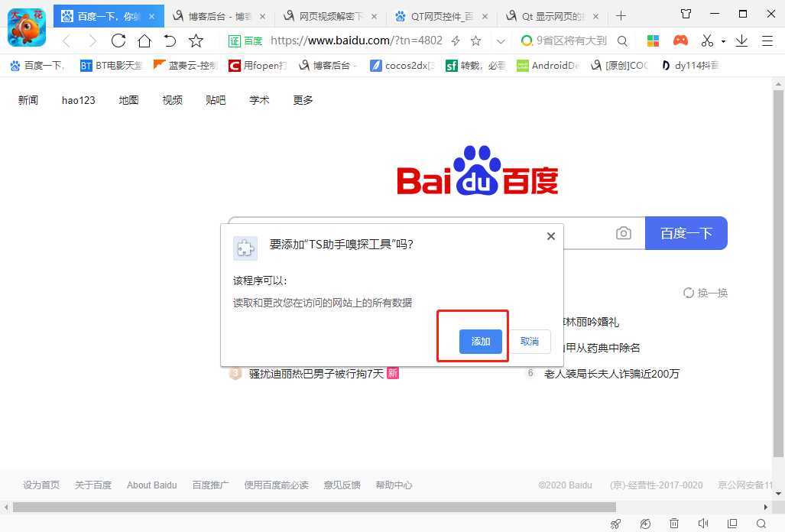Screen dimensions: 785x532
Task: Click the vertical scrollbar thumb
Action: tap(778, 274)
